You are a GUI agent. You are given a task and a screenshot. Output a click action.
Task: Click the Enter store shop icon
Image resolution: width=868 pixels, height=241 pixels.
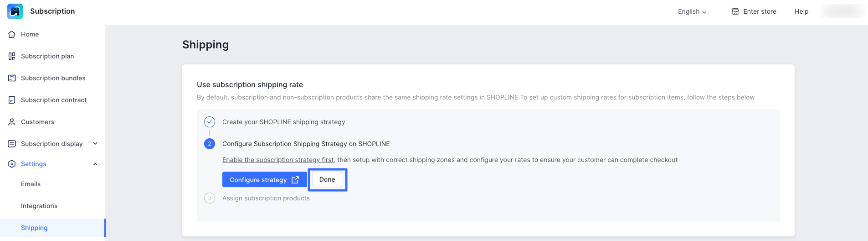(735, 11)
